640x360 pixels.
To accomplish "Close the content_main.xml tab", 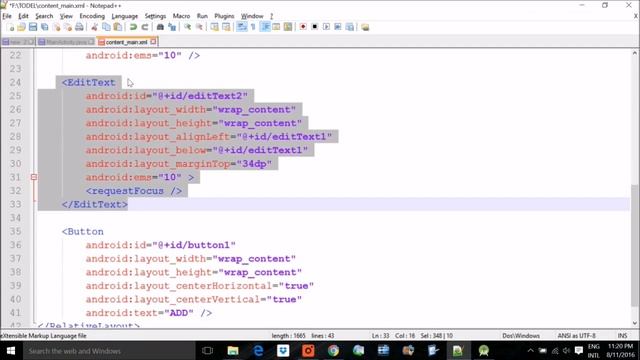I will pos(153,42).
